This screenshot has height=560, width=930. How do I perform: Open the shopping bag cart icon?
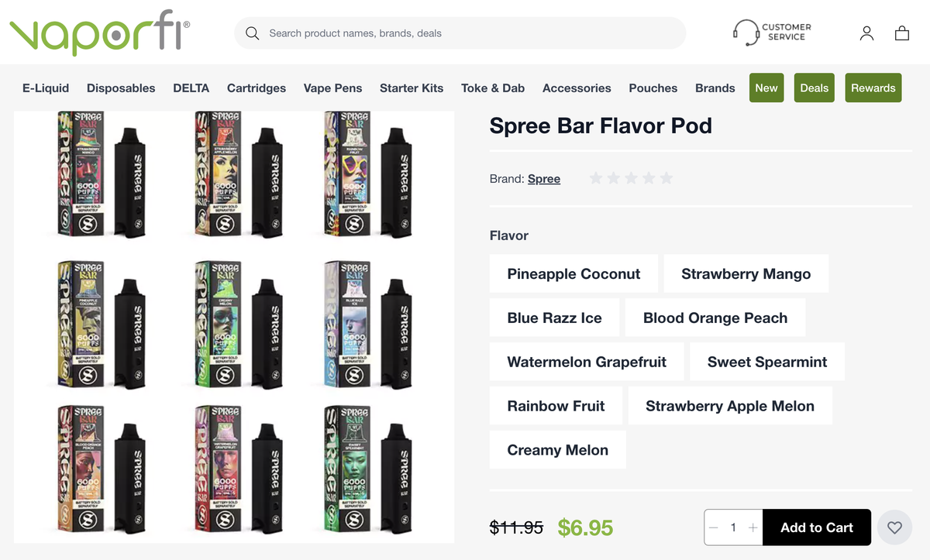click(902, 33)
